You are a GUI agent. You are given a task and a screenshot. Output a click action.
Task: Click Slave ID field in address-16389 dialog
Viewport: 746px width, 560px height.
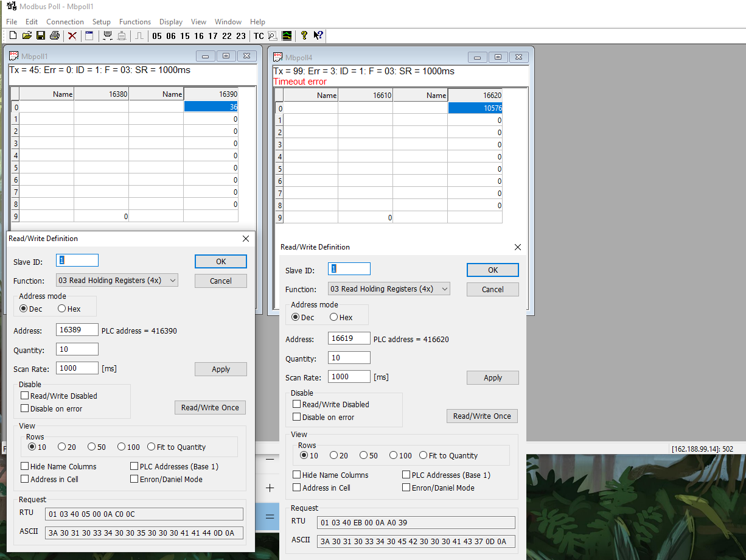[77, 260]
